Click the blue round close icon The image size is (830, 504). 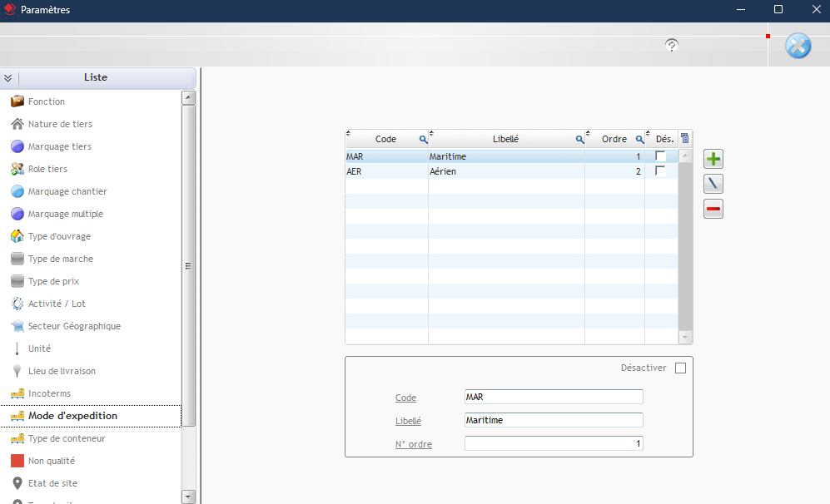(798, 46)
